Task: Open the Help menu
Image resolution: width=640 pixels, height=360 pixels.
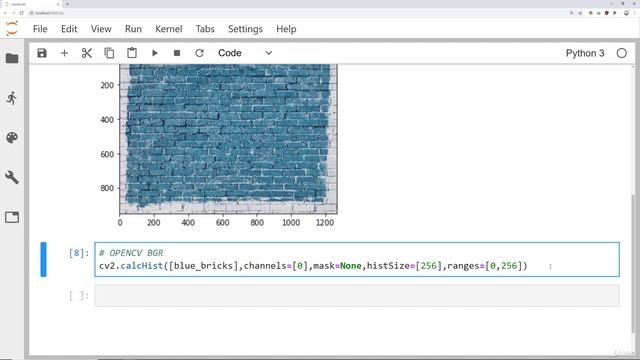Action: pyautogui.click(x=286, y=29)
